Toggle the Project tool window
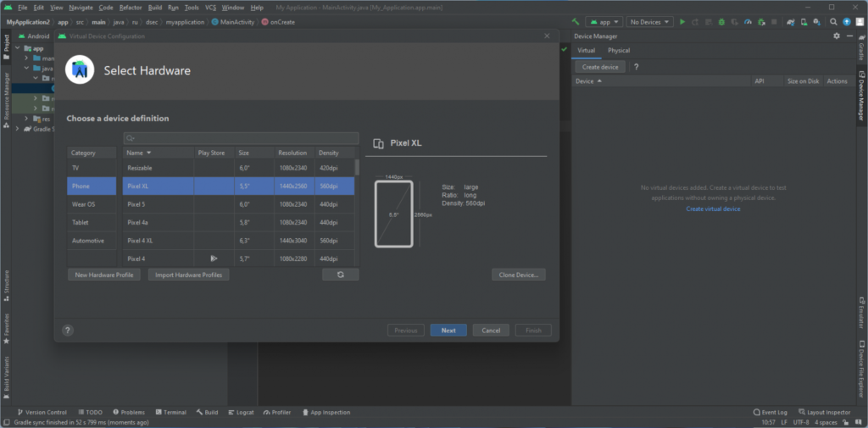Viewport: 868px width, 428px height. [x=6, y=47]
